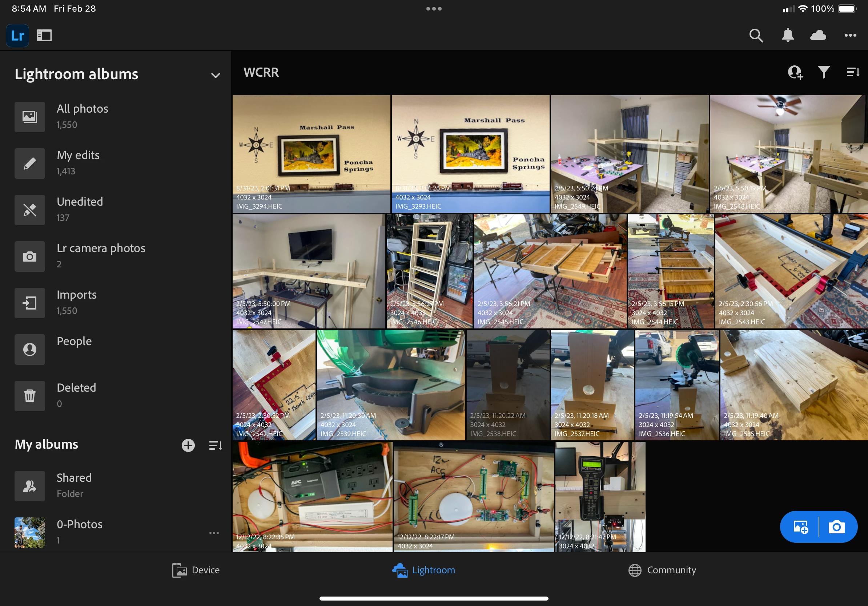
Task: Open options for 0-Photos album
Action: tap(214, 533)
